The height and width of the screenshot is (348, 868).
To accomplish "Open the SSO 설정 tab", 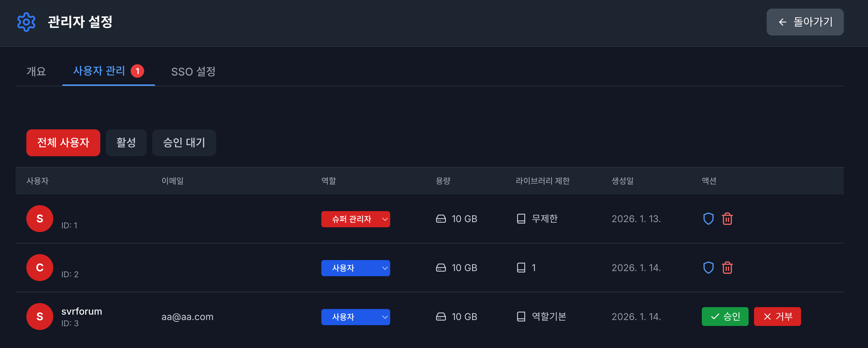I will point(193,72).
